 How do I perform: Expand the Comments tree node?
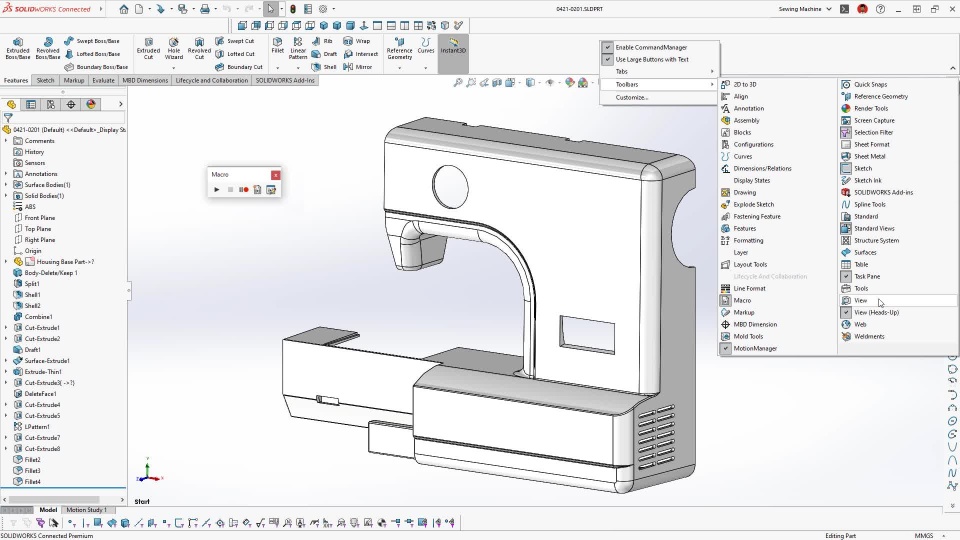tap(6, 141)
